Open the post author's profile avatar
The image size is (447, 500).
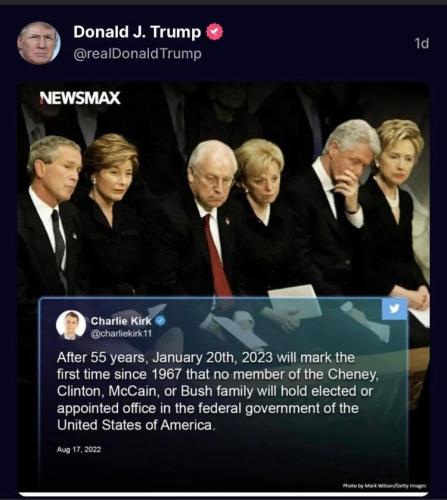39,43
